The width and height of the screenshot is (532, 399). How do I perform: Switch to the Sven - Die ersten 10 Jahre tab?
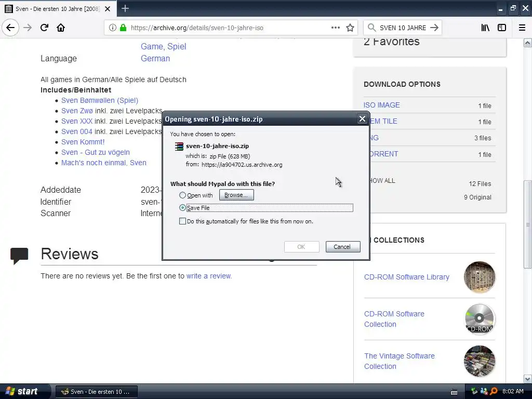58,8
